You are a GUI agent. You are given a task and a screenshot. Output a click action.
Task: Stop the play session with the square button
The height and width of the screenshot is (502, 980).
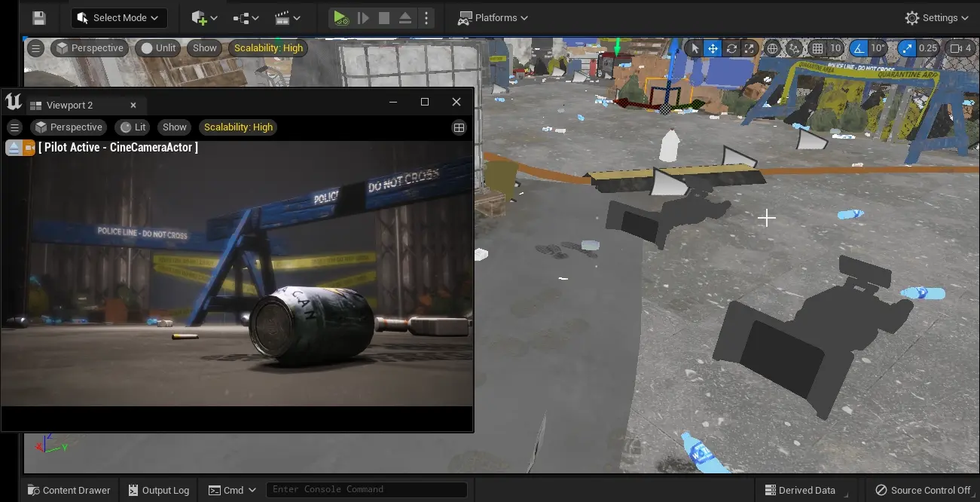coord(384,18)
